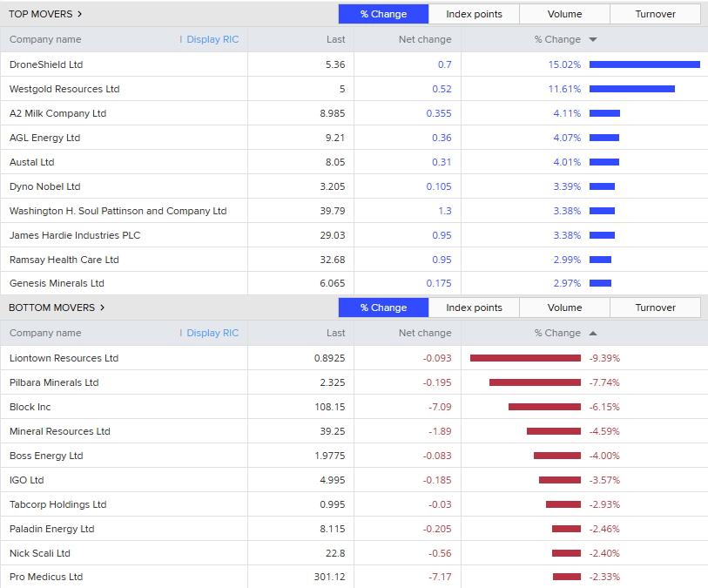The width and height of the screenshot is (708, 588).
Task: Click Liontown's red percent change bar
Action: click(525, 358)
